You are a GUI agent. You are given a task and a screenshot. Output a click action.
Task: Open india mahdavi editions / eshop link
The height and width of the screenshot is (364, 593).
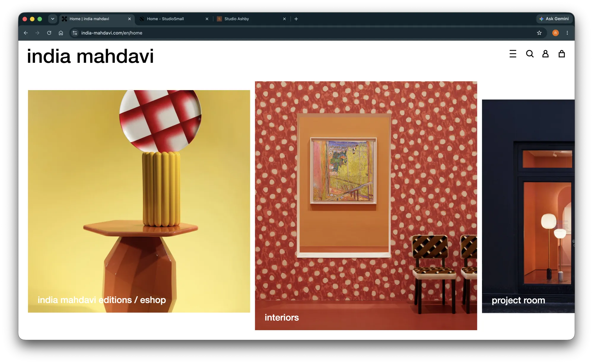click(x=102, y=300)
